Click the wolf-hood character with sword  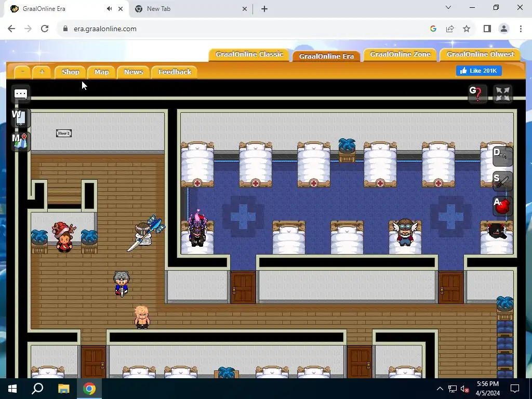click(121, 283)
